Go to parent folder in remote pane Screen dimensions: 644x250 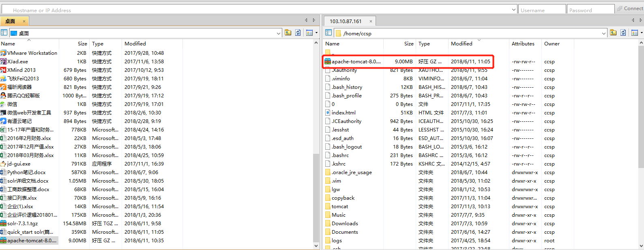click(613, 33)
